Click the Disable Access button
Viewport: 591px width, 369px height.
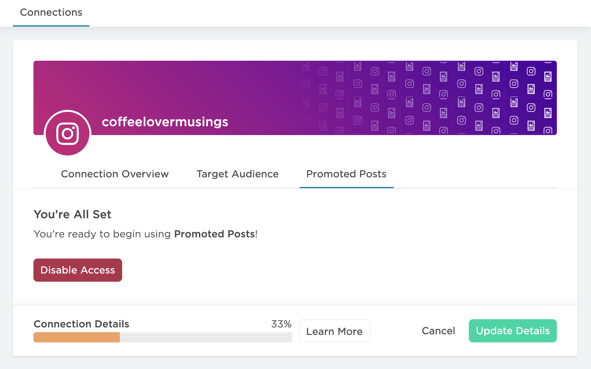[78, 270]
